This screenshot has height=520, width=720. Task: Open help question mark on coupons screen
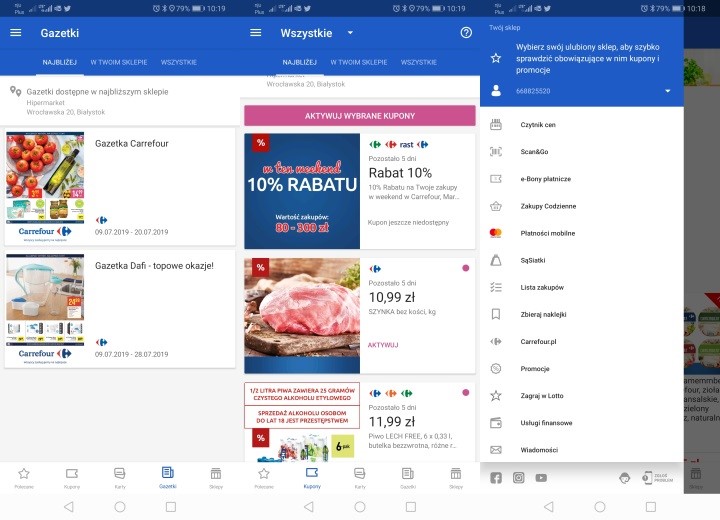click(465, 33)
